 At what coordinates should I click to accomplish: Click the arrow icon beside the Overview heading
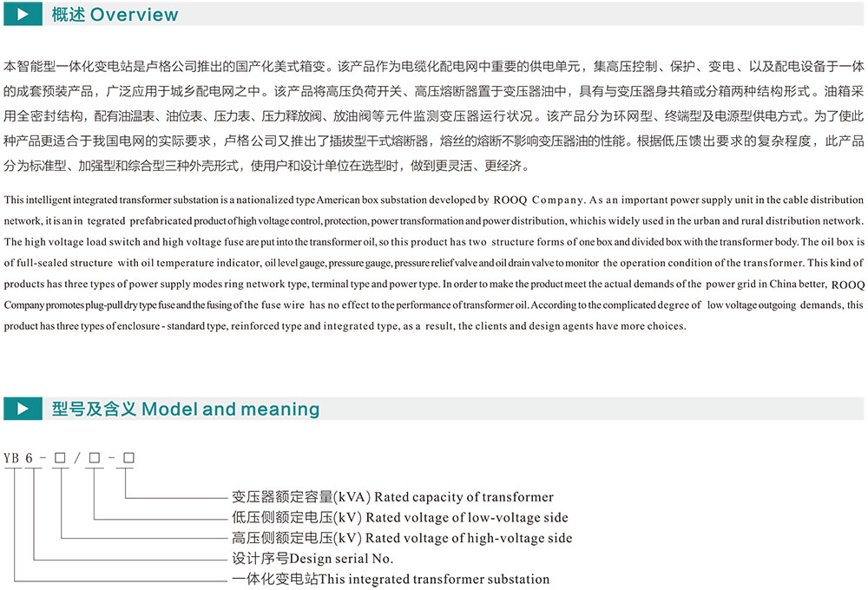point(23,15)
